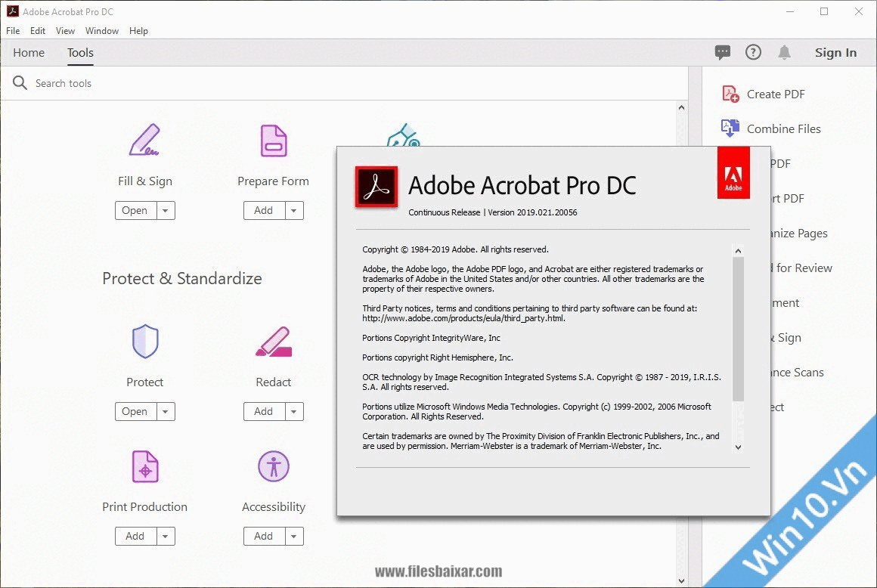Expand the Redact Add dropdown arrow

click(x=294, y=411)
